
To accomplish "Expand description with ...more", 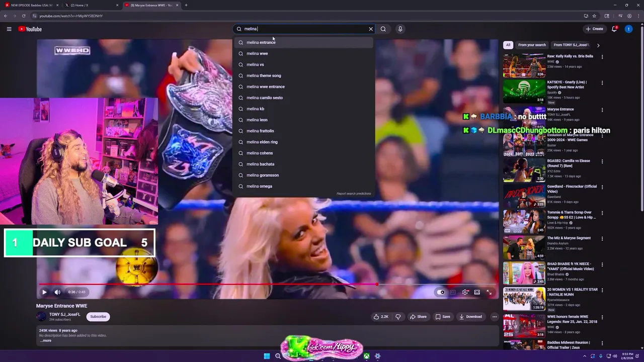I will point(46,340).
